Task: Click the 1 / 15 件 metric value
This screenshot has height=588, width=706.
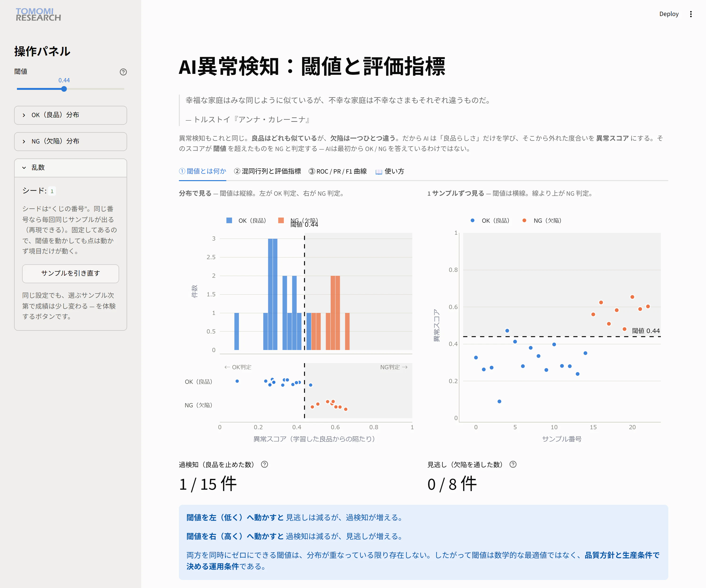Action: click(x=208, y=484)
